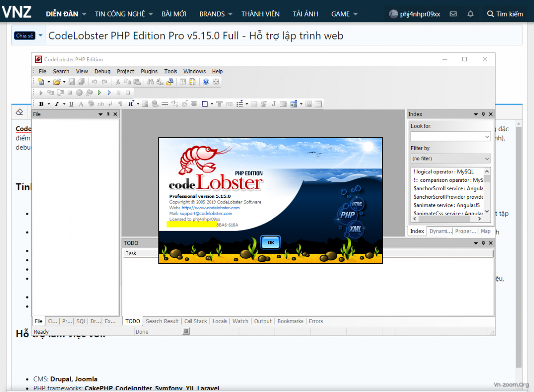
Task: Select '! logical operator : MySQL' index entry
Action: 444,172
